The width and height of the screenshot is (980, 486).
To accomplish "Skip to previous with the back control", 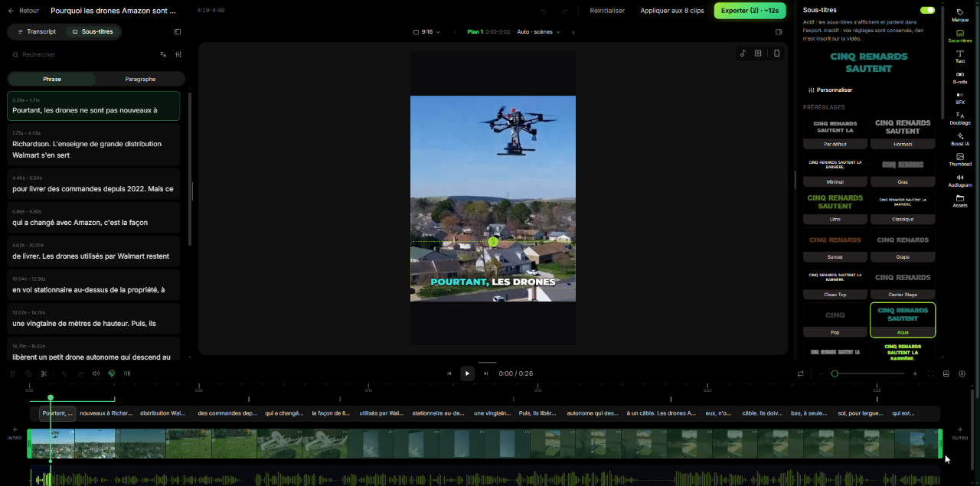I will [449, 373].
